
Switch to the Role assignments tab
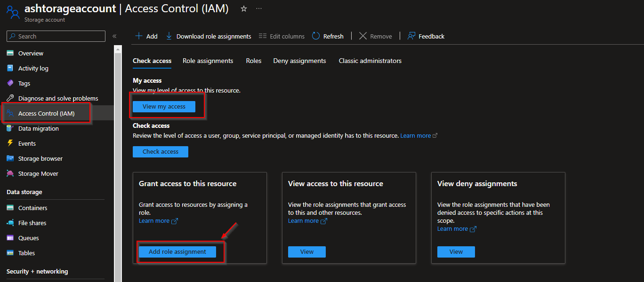tap(208, 61)
